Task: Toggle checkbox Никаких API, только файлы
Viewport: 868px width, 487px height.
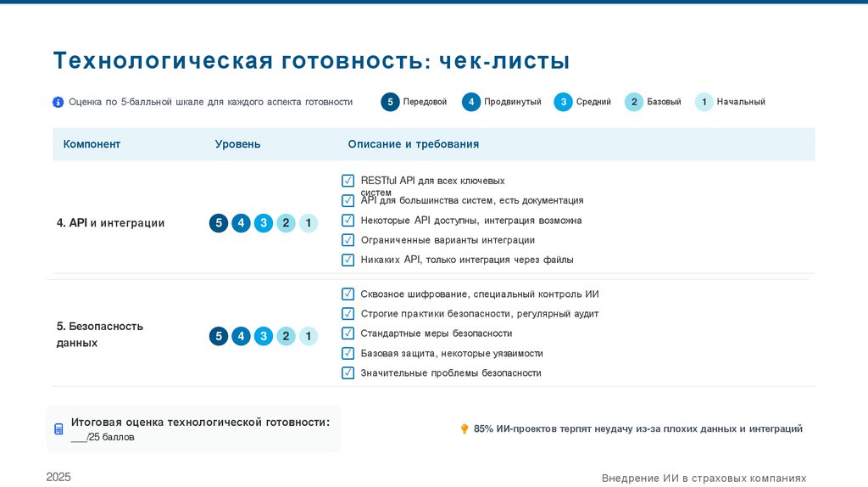Action: coord(348,260)
